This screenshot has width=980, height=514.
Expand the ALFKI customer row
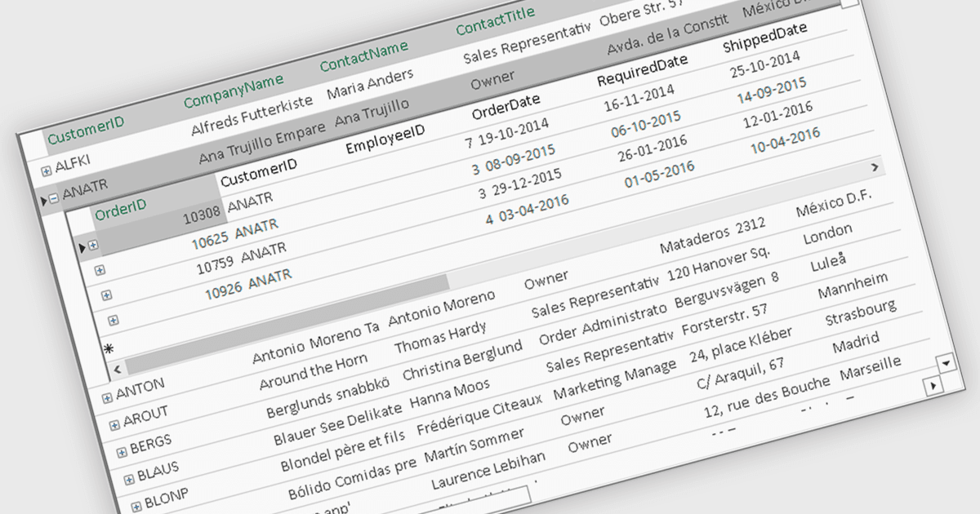[47, 171]
